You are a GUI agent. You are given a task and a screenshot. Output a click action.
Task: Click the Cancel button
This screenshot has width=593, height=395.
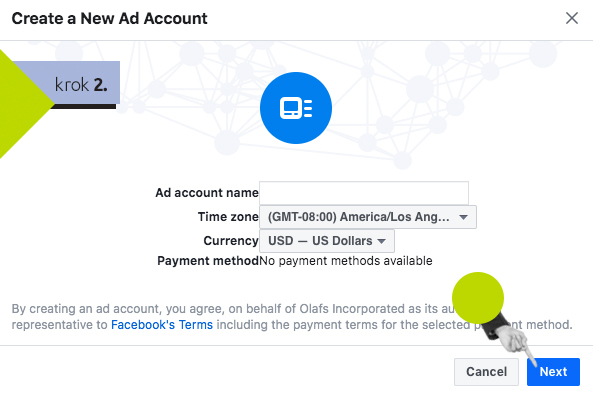(x=486, y=372)
